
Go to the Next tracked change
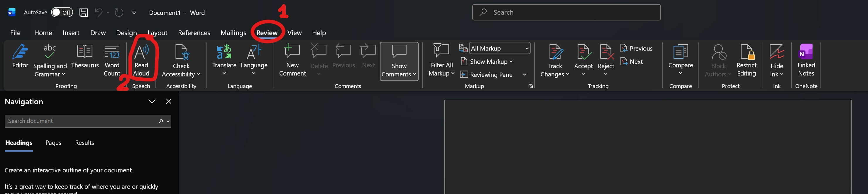(632, 61)
